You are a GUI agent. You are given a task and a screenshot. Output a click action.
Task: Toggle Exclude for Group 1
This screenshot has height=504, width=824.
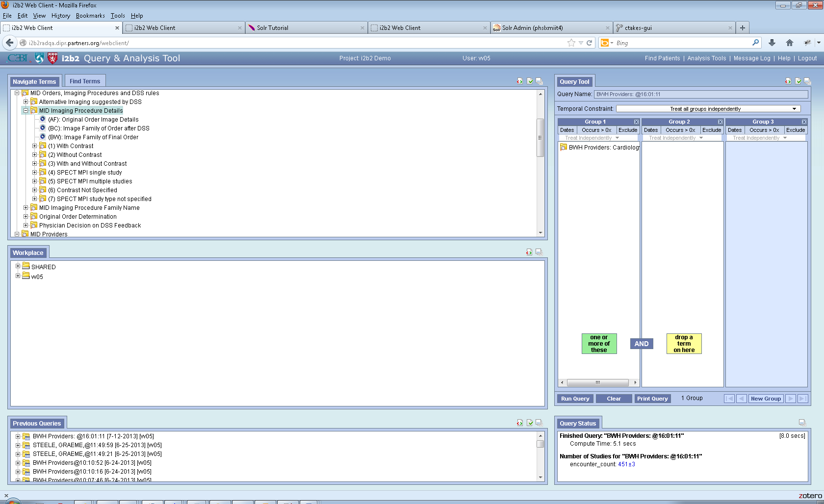[628, 130]
